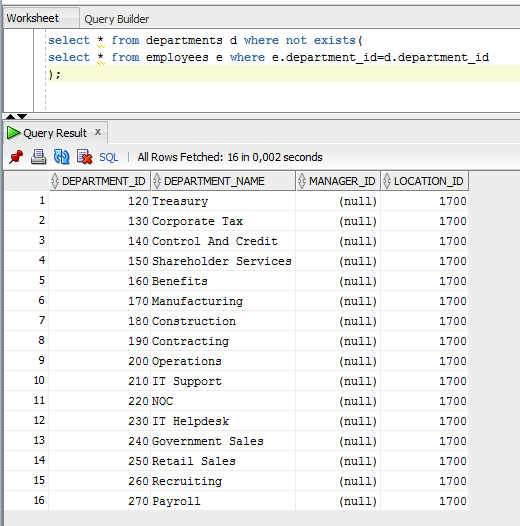Click (null) manager cell in Treasury row
Image resolution: width=520 pixels, height=526 pixels.
pyautogui.click(x=338, y=201)
